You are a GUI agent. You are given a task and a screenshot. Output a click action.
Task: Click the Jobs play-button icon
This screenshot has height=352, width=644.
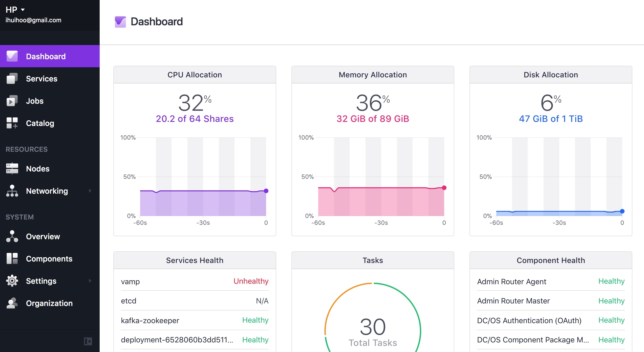(x=12, y=101)
